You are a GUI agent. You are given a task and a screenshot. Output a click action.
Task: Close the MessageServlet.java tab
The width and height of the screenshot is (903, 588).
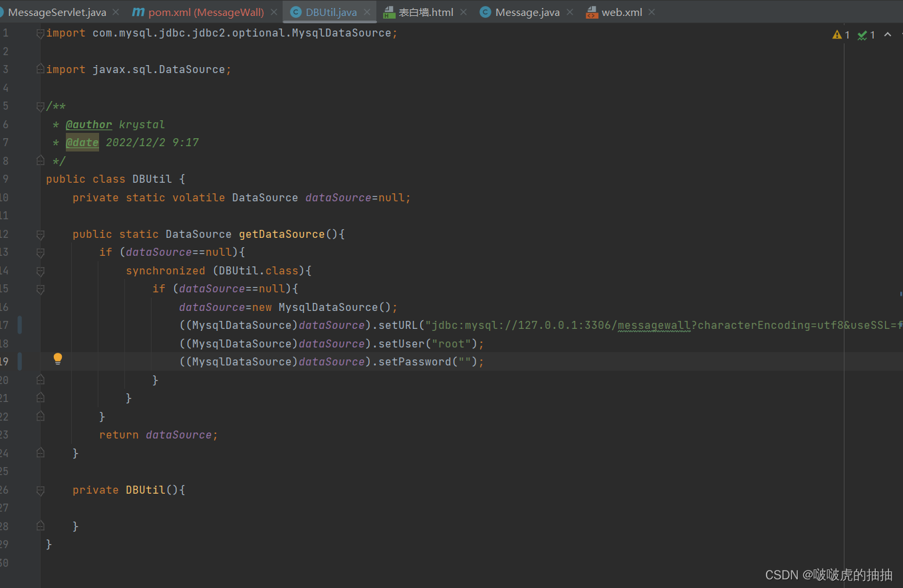tap(116, 12)
